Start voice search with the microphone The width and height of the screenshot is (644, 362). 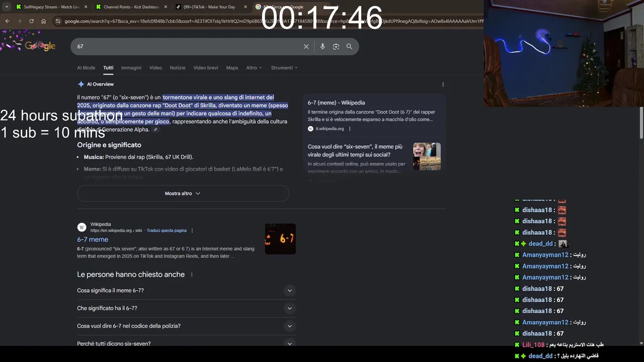coord(323,46)
